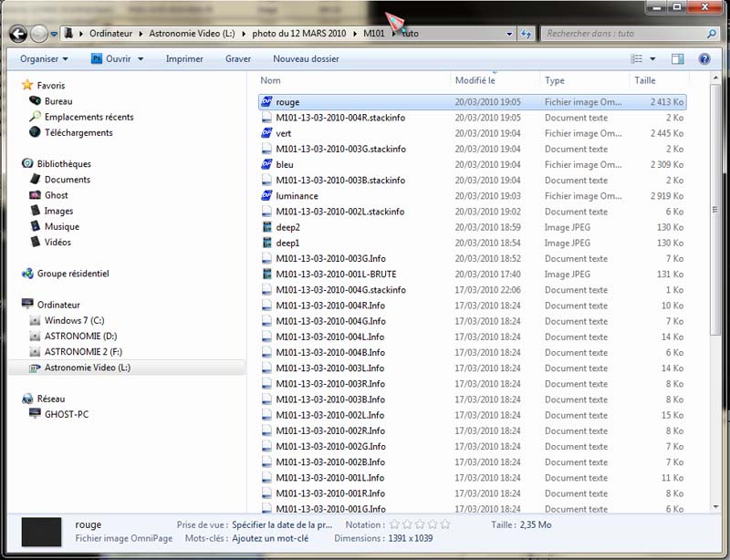Open the help question mark icon
This screenshot has height=560, width=730.
tap(704, 58)
